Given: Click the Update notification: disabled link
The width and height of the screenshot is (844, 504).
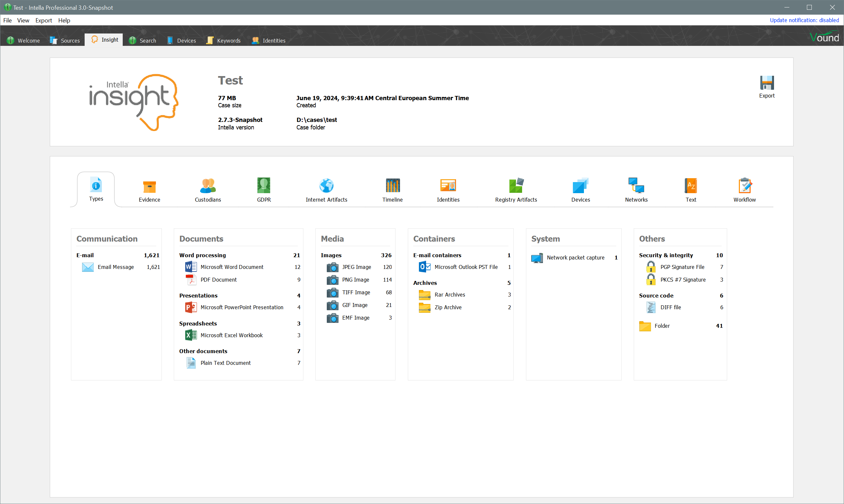Looking at the screenshot, I should point(804,20).
